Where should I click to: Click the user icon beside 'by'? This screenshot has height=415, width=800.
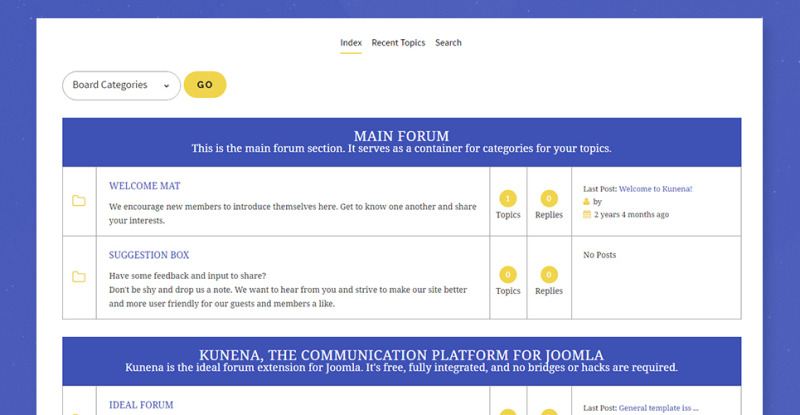586,202
